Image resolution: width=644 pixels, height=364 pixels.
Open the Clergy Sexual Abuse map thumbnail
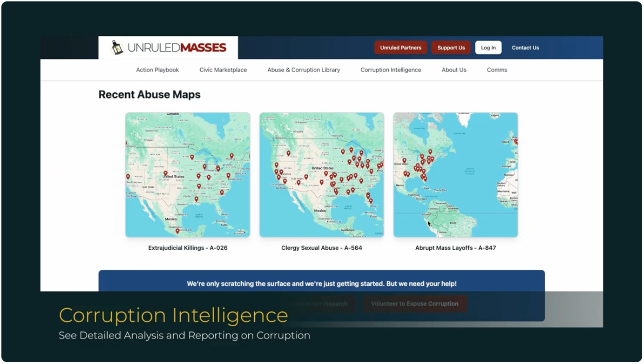coord(322,175)
